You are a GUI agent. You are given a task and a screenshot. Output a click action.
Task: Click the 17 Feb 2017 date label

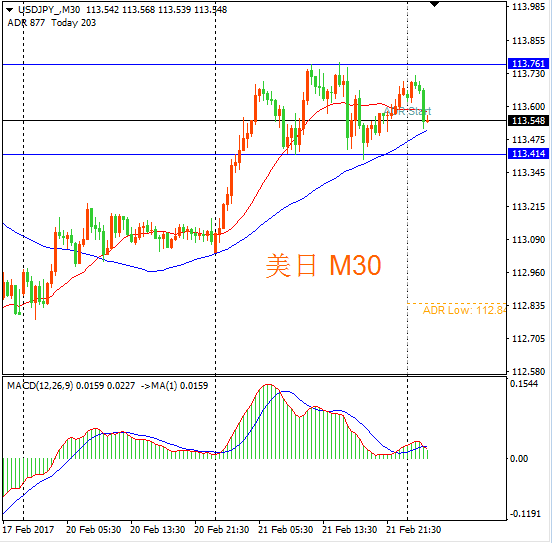(x=28, y=530)
